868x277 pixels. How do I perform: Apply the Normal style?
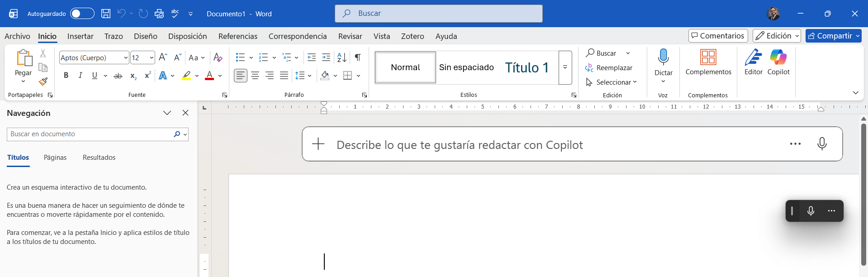[405, 67]
